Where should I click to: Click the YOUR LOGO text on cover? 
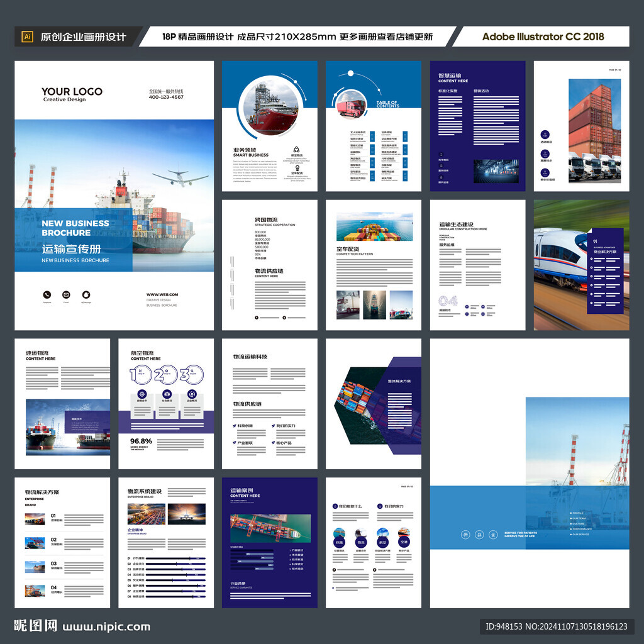click(x=72, y=92)
